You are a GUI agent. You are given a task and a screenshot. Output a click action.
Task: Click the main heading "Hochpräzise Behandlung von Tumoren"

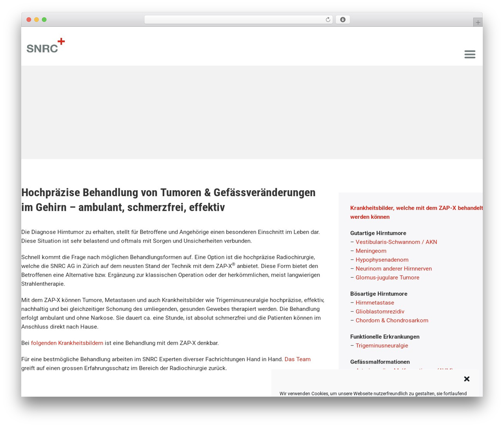169,200
